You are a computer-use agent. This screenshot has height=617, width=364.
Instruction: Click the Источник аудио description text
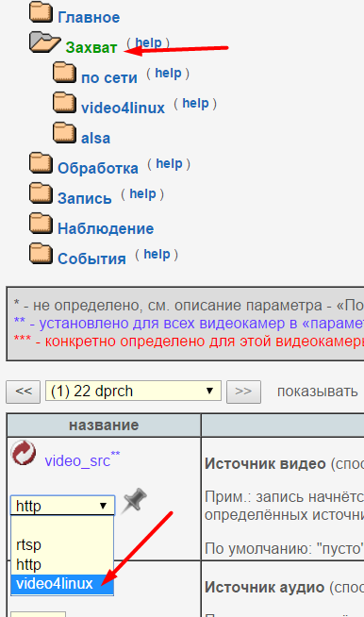pyautogui.click(x=264, y=588)
